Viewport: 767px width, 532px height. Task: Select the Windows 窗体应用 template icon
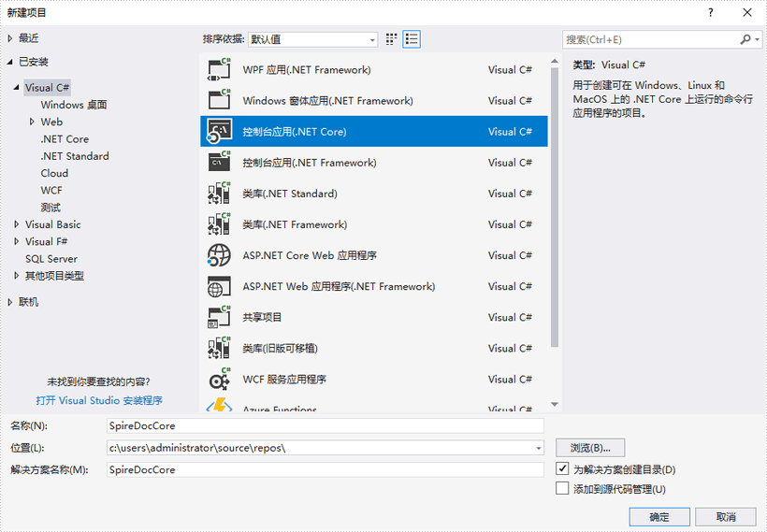click(x=219, y=101)
